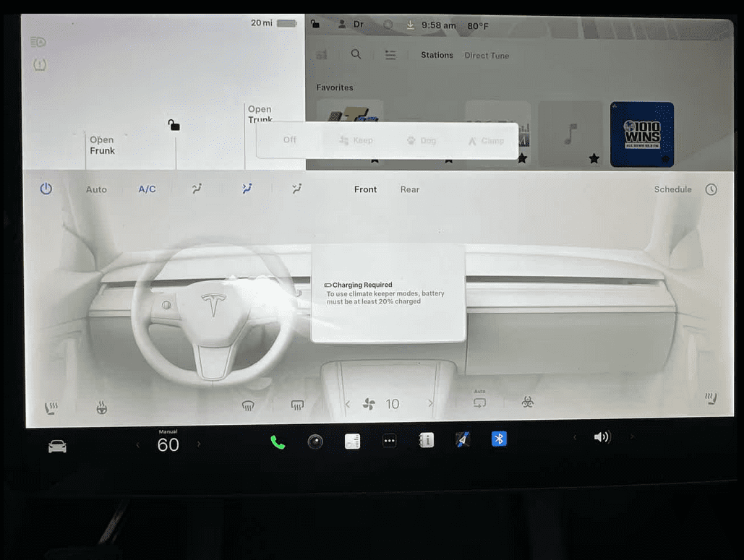744x560 pixels.
Task: Tap the car controls icon
Action: click(57, 447)
